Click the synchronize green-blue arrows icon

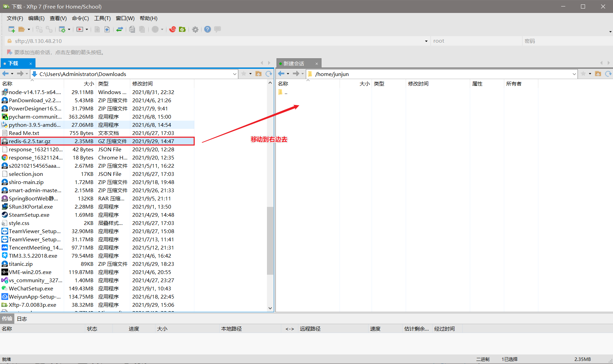coord(119,29)
